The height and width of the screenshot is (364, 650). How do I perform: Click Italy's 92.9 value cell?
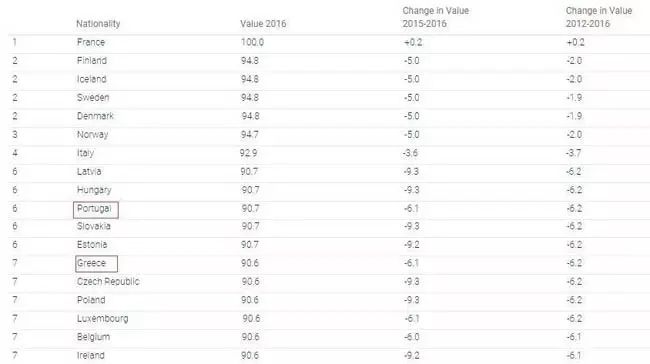(248, 153)
